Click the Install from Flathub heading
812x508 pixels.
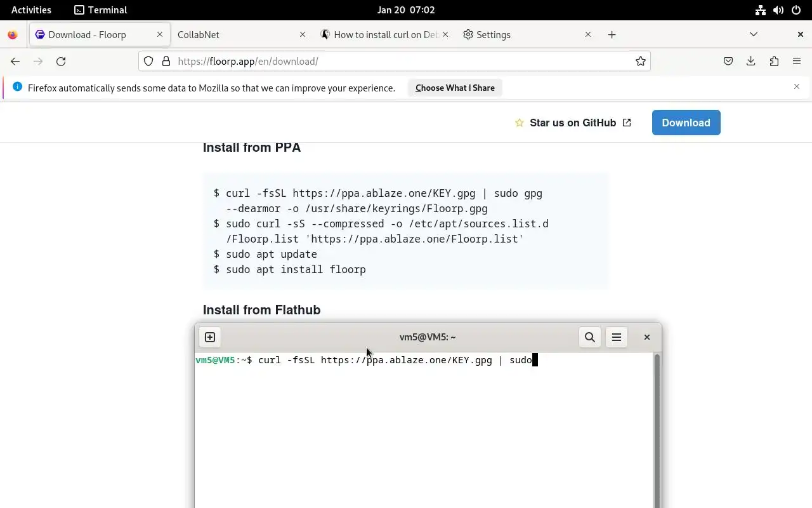coord(261,310)
